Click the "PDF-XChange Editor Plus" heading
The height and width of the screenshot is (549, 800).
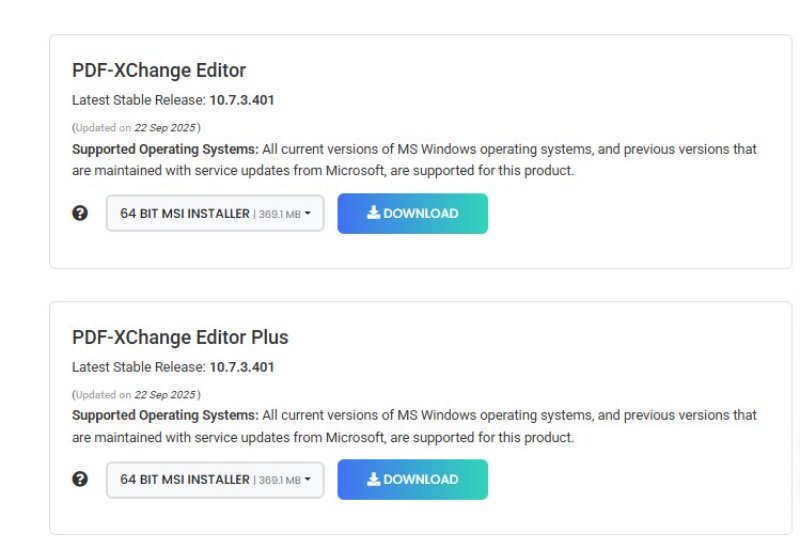point(180,337)
